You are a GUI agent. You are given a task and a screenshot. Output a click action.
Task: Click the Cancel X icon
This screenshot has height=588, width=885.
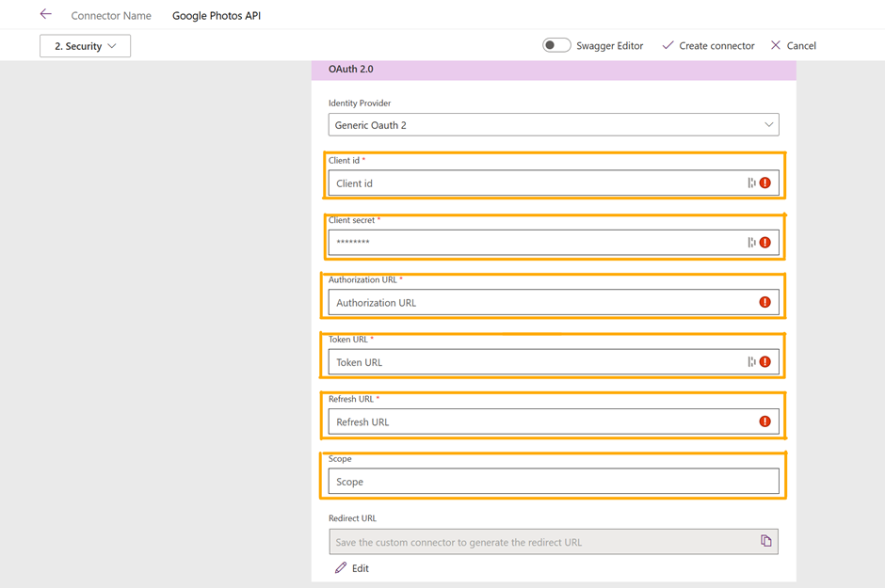pos(776,45)
